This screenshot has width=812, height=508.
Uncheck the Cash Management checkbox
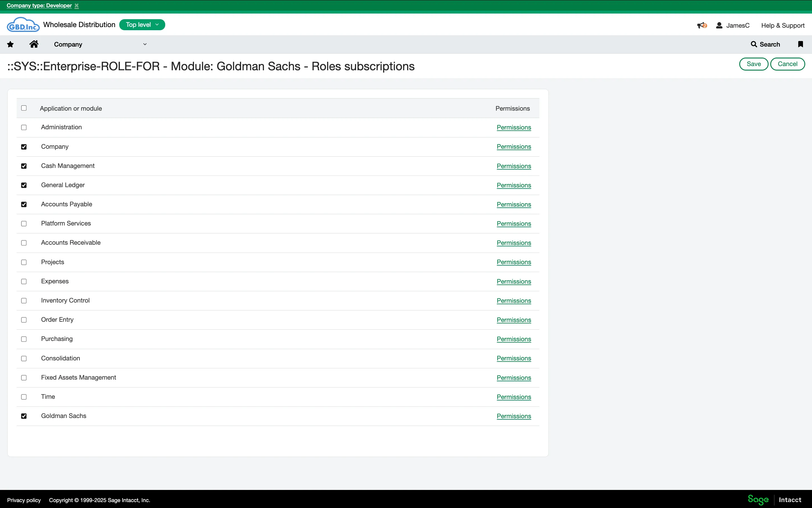point(24,166)
